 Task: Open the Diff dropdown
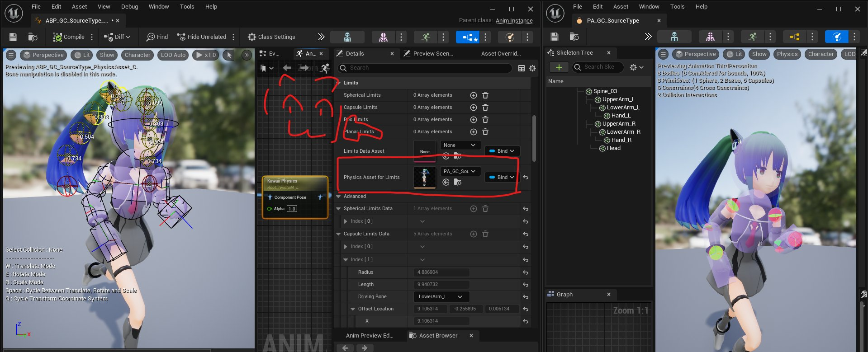tap(117, 37)
